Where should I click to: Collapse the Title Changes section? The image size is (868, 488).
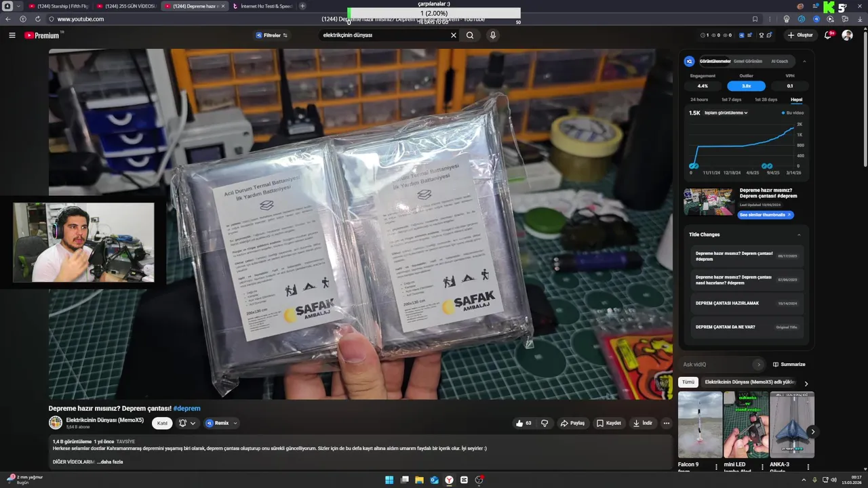(x=799, y=235)
